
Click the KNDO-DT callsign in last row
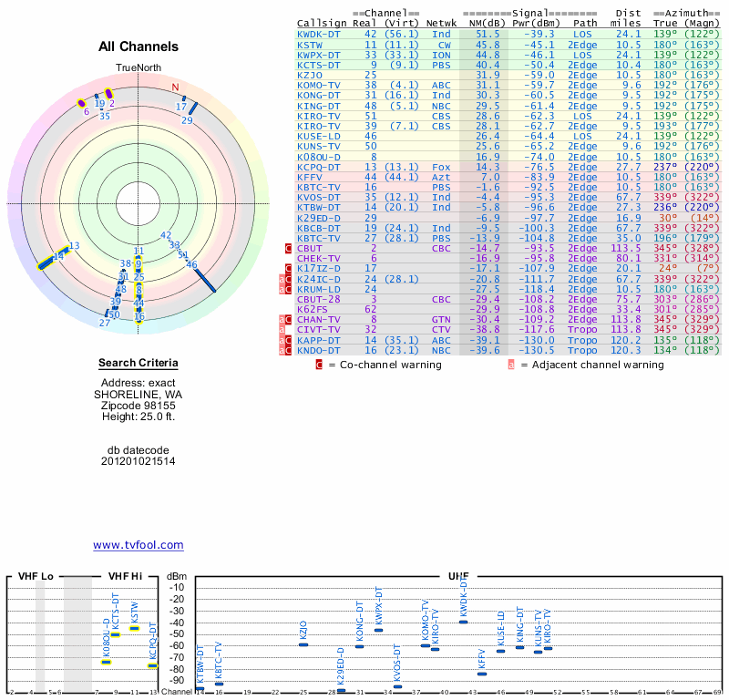tap(319, 350)
